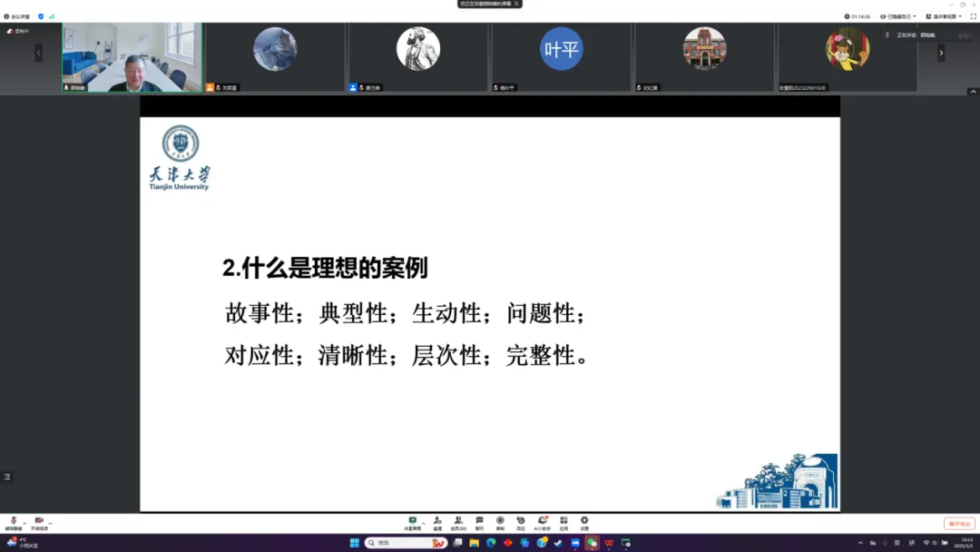980x552 pixels.
Task: Turn on your camera video
Action: (39, 520)
